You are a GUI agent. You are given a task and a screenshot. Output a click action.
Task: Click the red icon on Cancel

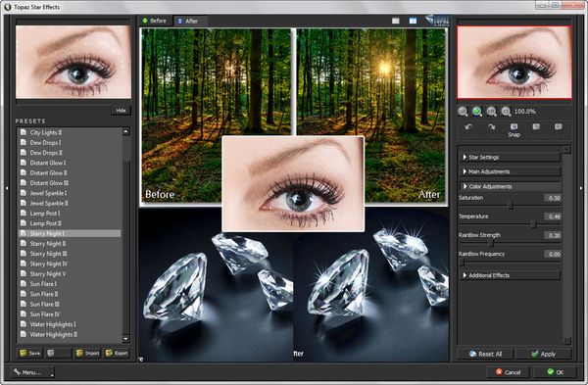(499, 372)
